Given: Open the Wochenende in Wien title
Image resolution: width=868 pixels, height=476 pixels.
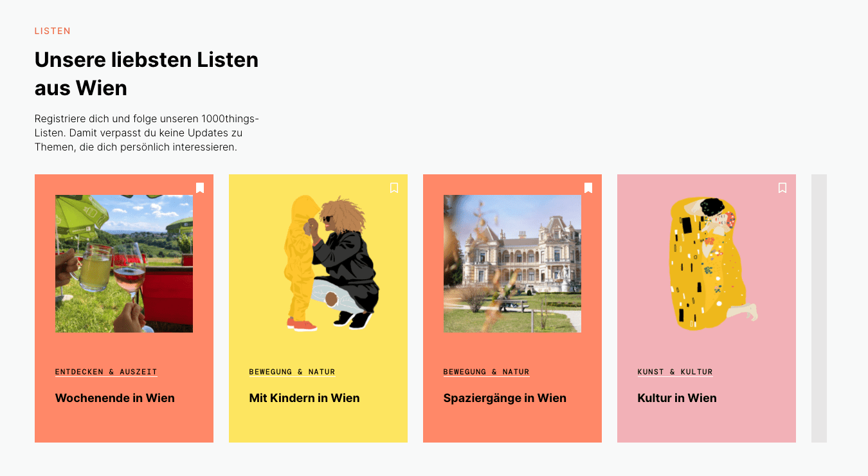Looking at the screenshot, I should pyautogui.click(x=115, y=398).
